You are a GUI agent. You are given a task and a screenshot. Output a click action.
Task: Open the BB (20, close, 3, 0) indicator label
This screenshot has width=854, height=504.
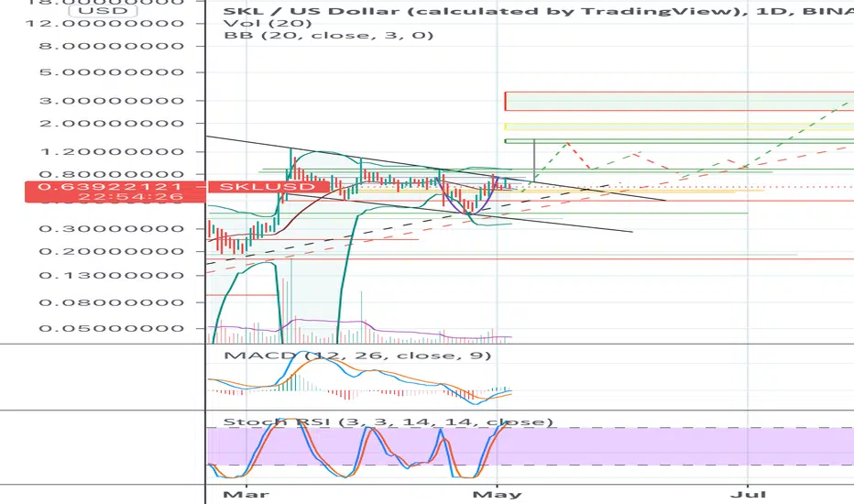(x=328, y=36)
